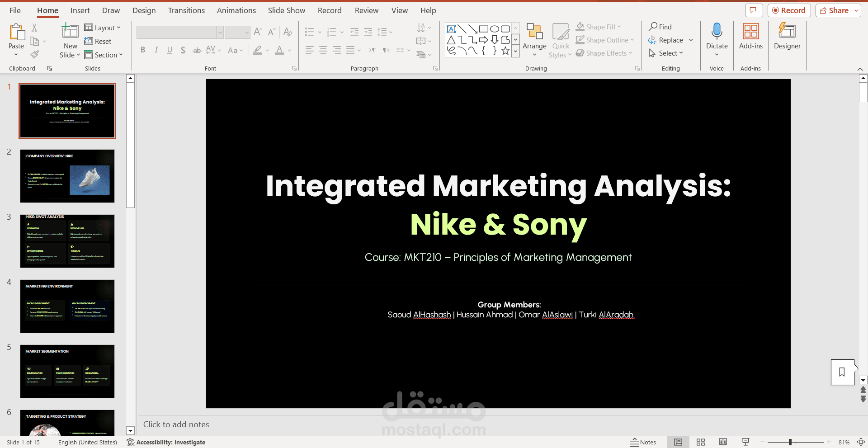The height and width of the screenshot is (448, 868).
Task: Open Shape Effects dropdown
Action: 604,53
